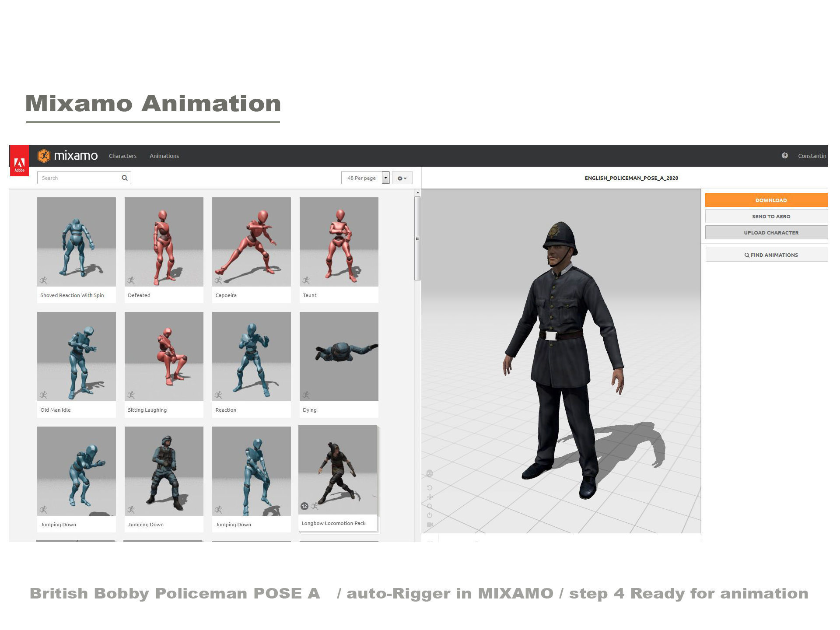The width and height of the screenshot is (840, 630).
Task: Click running-man icon on Longbow Locomotion Pack
Action: point(314,506)
